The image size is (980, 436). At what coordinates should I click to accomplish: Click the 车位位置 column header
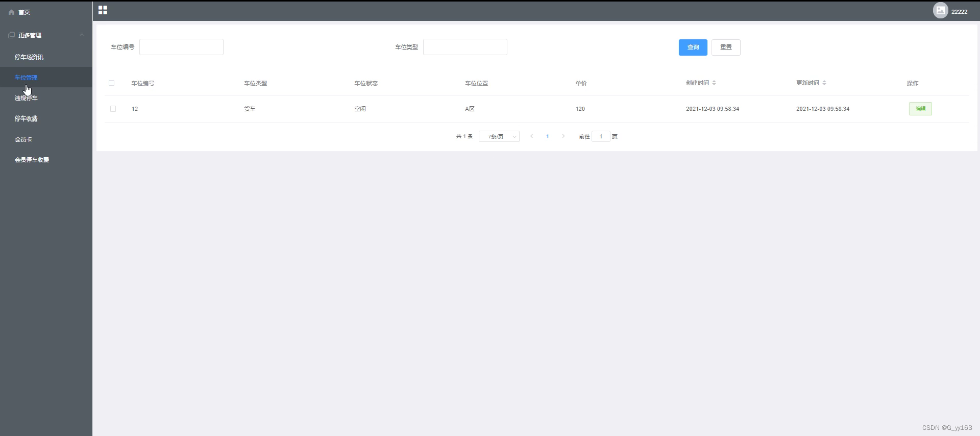(476, 83)
